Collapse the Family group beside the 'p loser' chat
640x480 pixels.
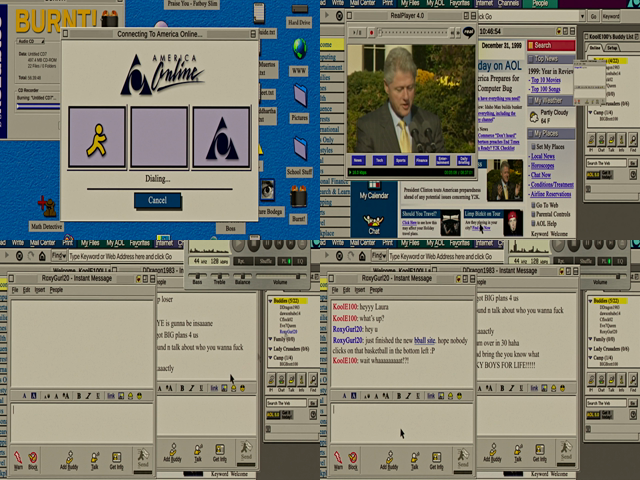pos(270,339)
